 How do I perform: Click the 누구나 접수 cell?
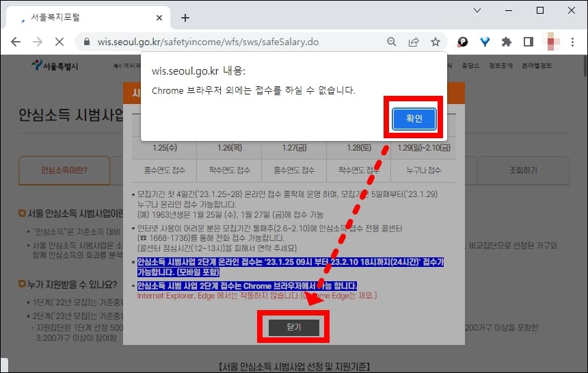(424, 170)
